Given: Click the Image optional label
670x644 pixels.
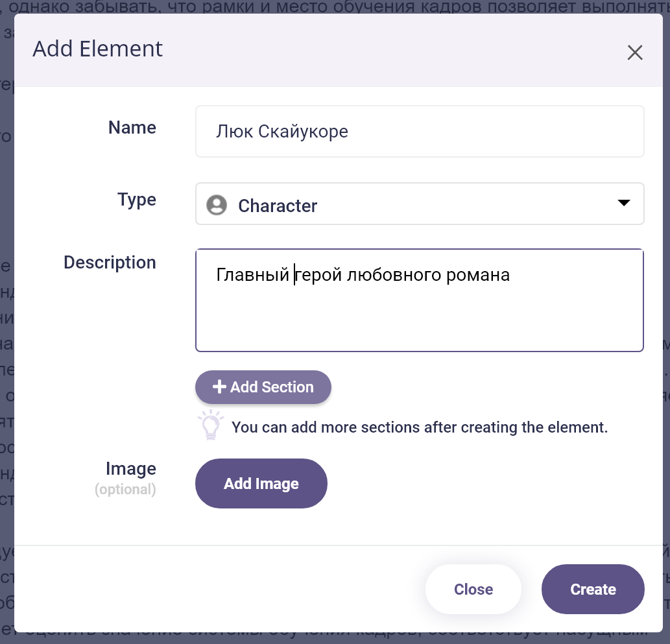Looking at the screenshot, I should (x=126, y=479).
